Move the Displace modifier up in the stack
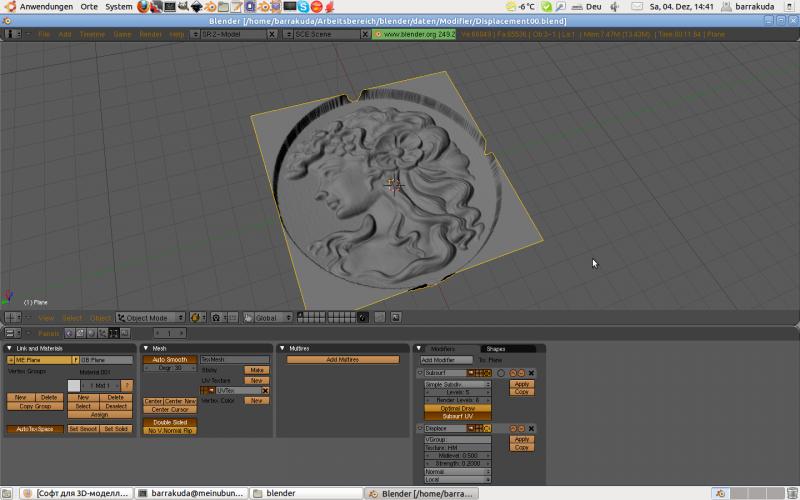The image size is (800, 500). pos(513,429)
